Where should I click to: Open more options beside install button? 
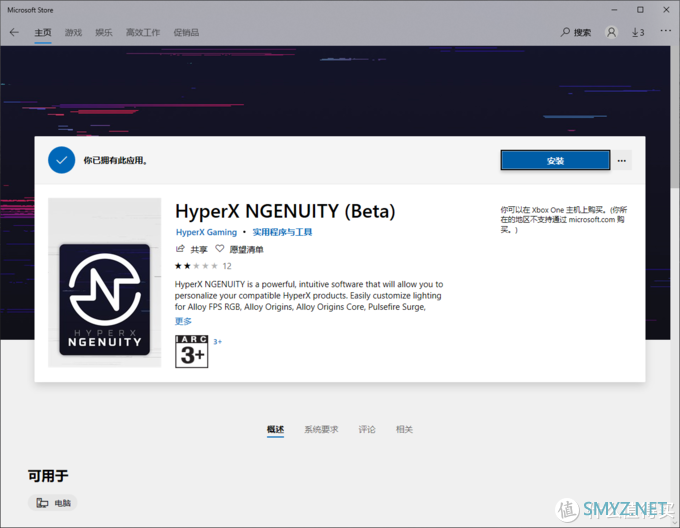pyautogui.click(x=622, y=160)
